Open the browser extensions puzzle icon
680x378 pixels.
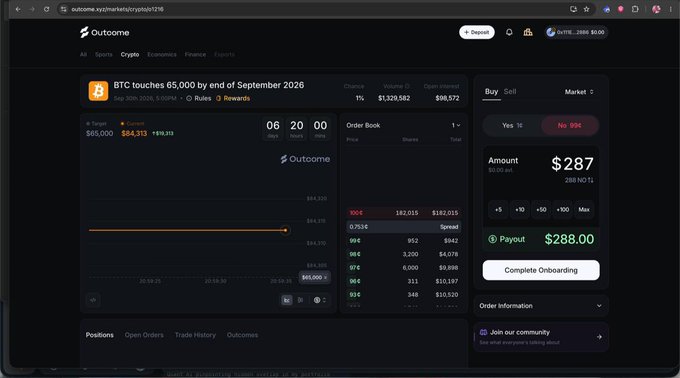pos(635,9)
